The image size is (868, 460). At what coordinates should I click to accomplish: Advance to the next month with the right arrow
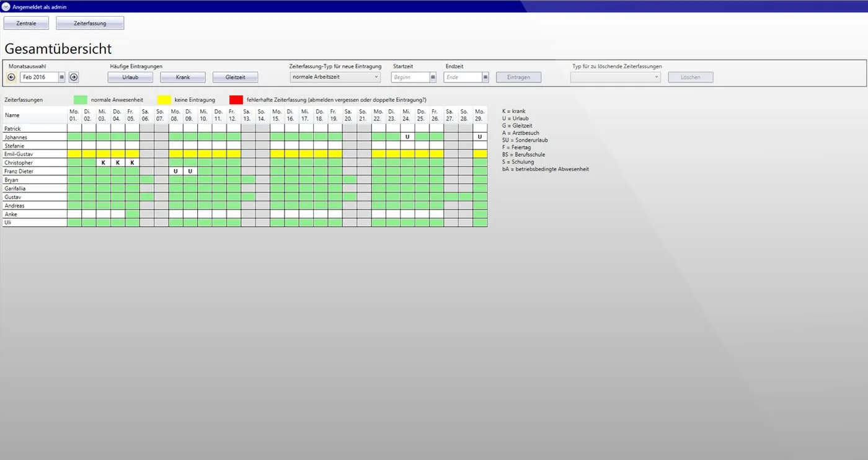coord(74,77)
